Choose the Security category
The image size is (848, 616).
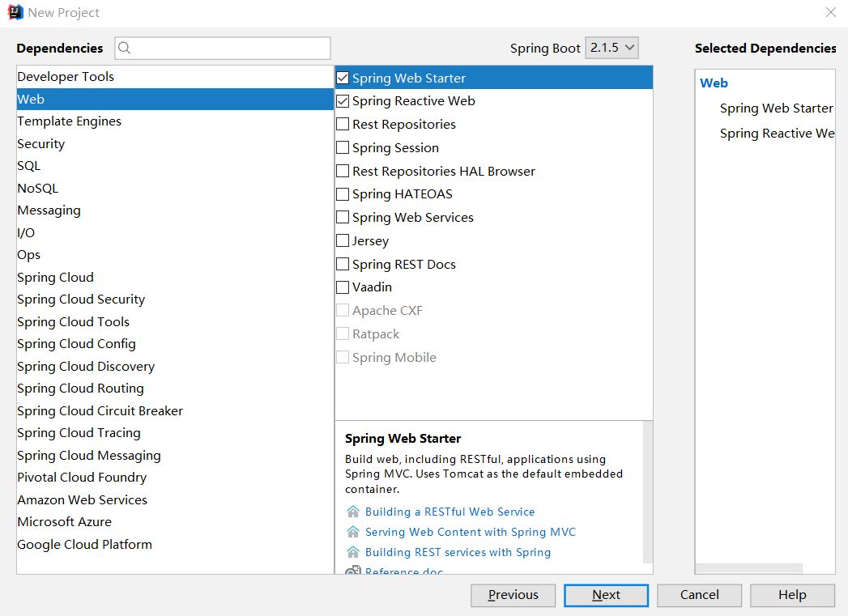175,144
